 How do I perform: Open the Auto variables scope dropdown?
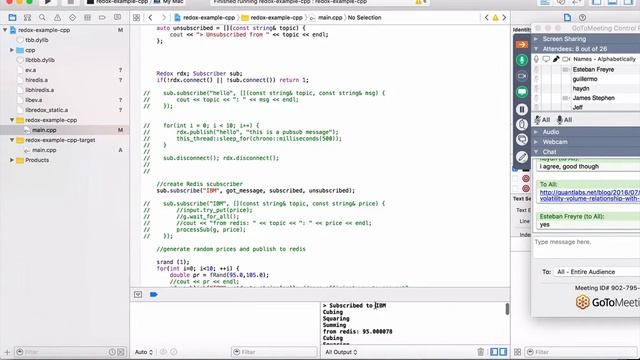pos(144,352)
